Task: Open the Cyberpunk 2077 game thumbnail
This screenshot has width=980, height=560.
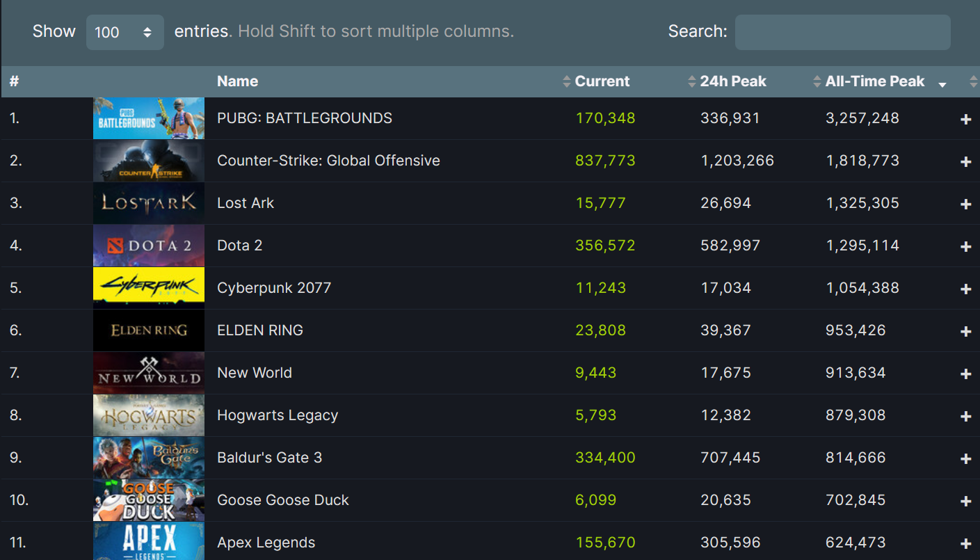Action: pyautogui.click(x=149, y=288)
